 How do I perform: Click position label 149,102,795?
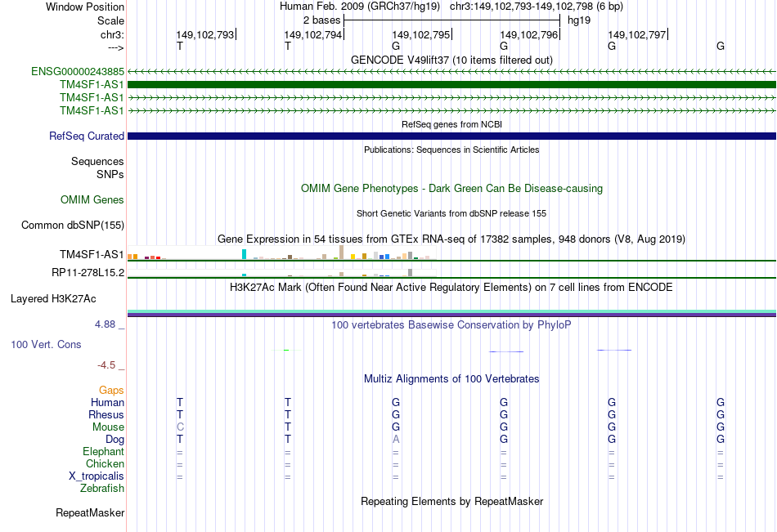tap(421, 34)
